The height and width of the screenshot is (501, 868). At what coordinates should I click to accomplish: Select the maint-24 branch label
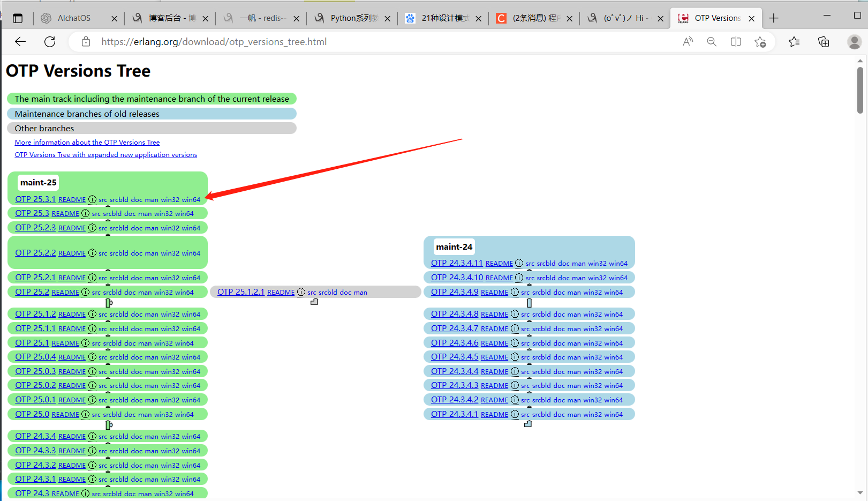tap(454, 246)
